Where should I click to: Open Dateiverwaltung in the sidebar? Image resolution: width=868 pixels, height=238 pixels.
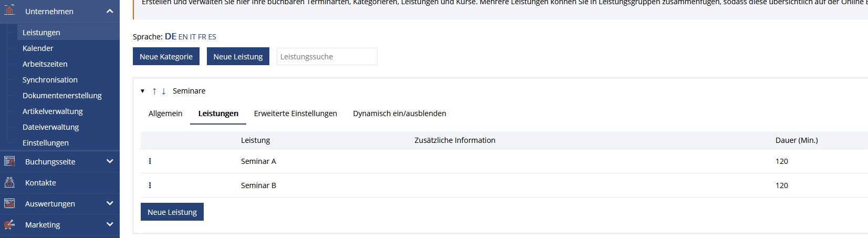point(50,127)
